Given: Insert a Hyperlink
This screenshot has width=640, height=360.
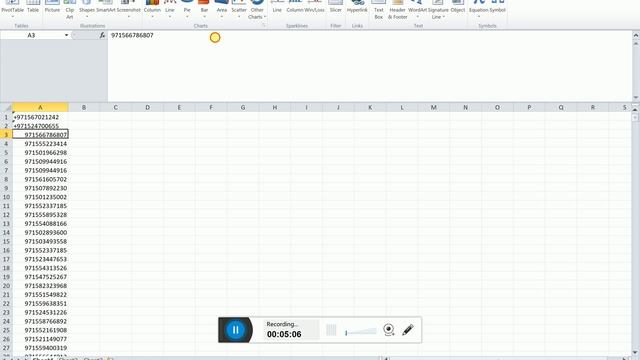Looking at the screenshot, I should (x=357, y=7).
